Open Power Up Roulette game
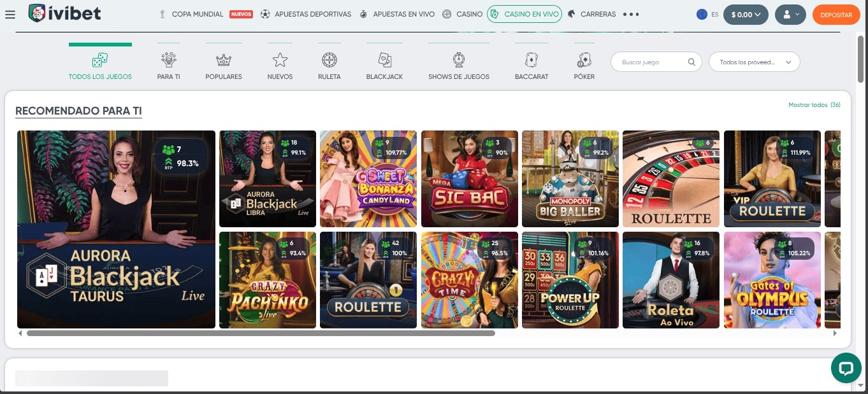868x394 pixels. coord(570,280)
